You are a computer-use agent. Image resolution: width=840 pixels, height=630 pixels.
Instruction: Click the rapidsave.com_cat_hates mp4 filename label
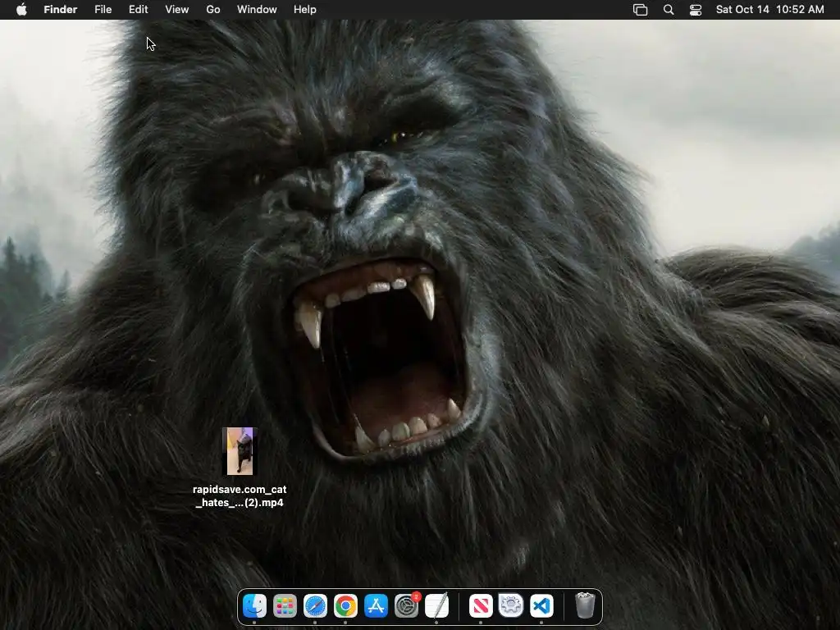pos(240,496)
